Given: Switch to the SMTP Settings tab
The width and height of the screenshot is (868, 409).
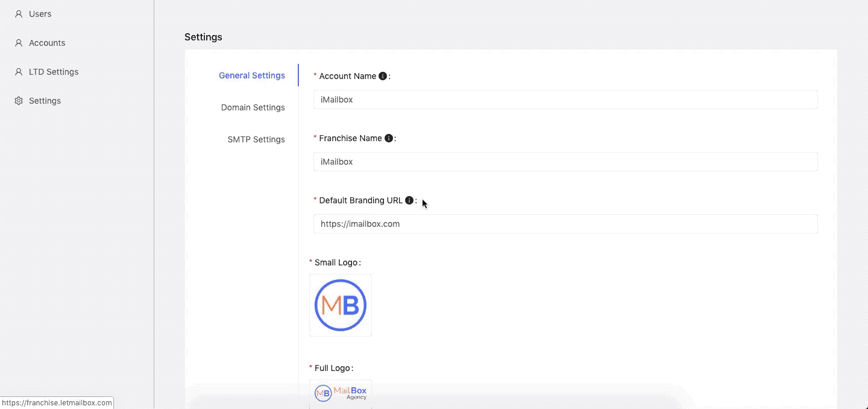Looking at the screenshot, I should [x=256, y=139].
